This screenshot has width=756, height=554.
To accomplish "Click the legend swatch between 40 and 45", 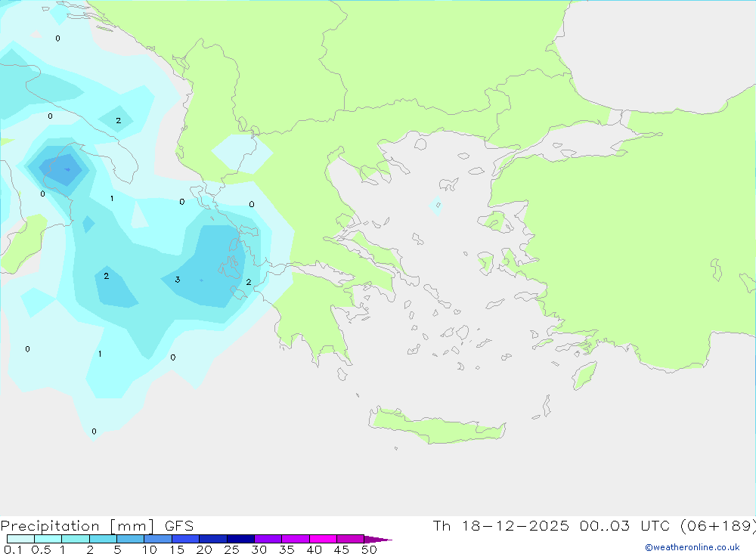I will (323, 539).
